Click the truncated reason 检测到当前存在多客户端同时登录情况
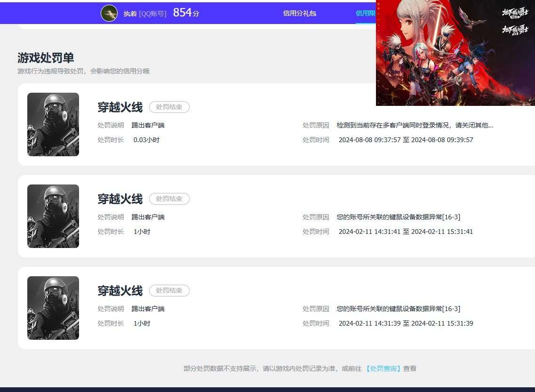This screenshot has width=535, height=392. [x=415, y=125]
